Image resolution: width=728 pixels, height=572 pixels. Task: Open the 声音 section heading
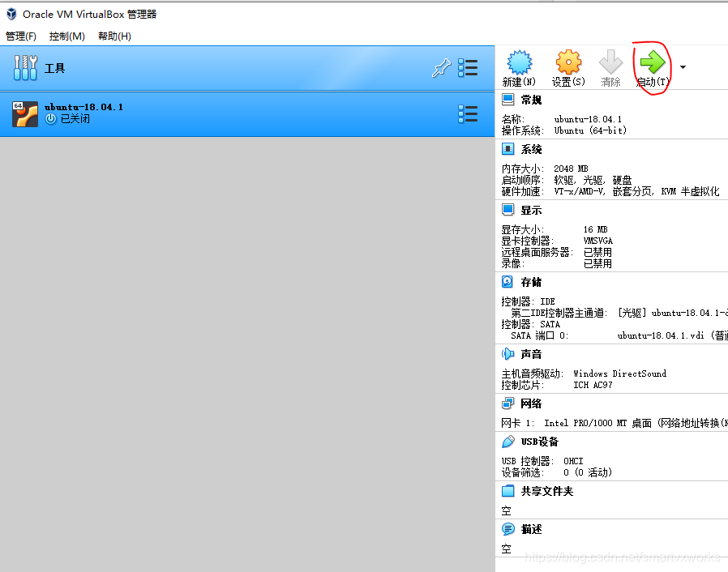[x=531, y=354]
